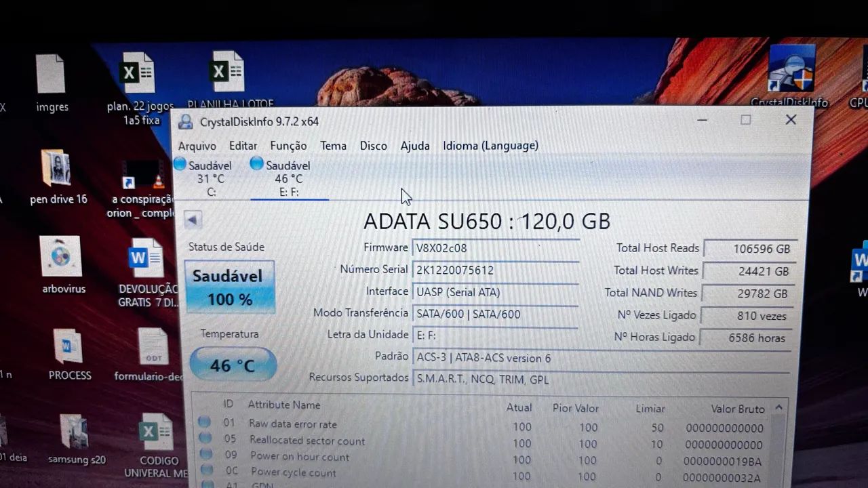
Task: Click the Total Host Writes value 24421 GB
Action: [x=750, y=271]
